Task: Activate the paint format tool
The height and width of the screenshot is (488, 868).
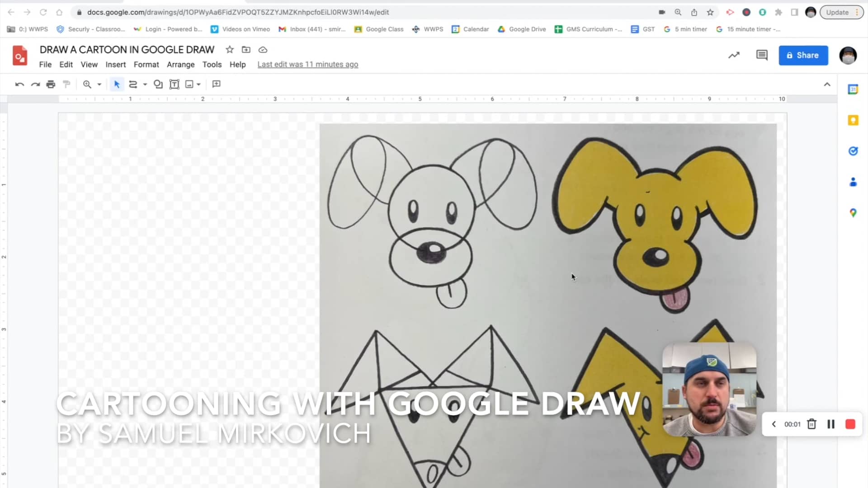Action: (66, 84)
